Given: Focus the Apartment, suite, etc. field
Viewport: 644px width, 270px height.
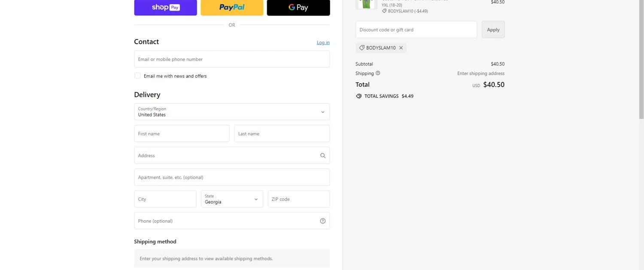Looking at the screenshot, I should [x=232, y=177].
